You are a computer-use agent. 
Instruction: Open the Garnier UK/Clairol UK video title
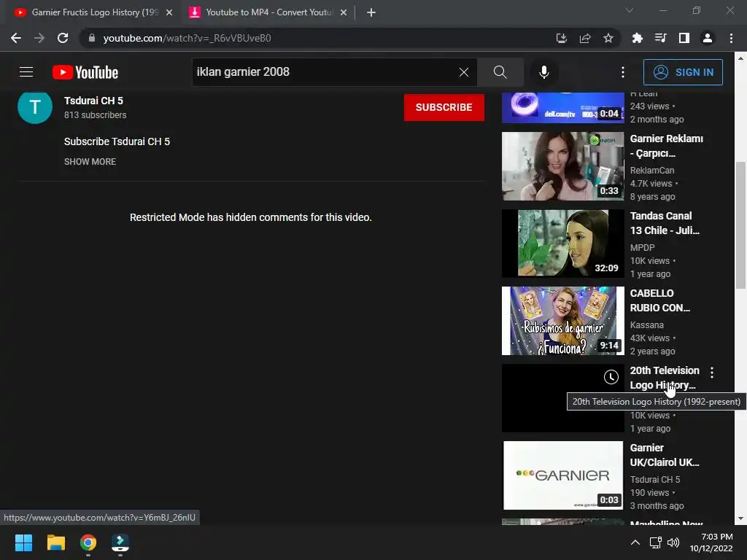[x=665, y=455]
